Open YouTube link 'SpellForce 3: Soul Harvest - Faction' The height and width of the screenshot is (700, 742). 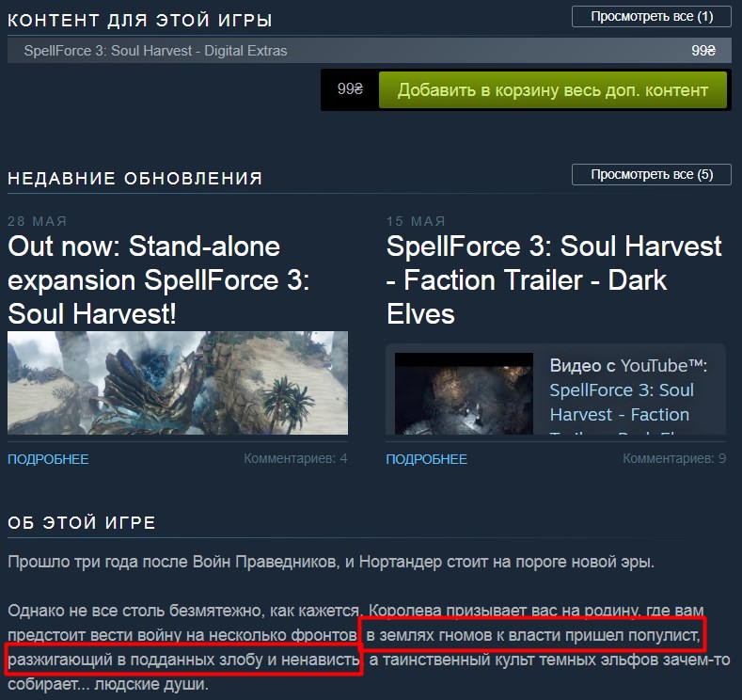point(622,403)
